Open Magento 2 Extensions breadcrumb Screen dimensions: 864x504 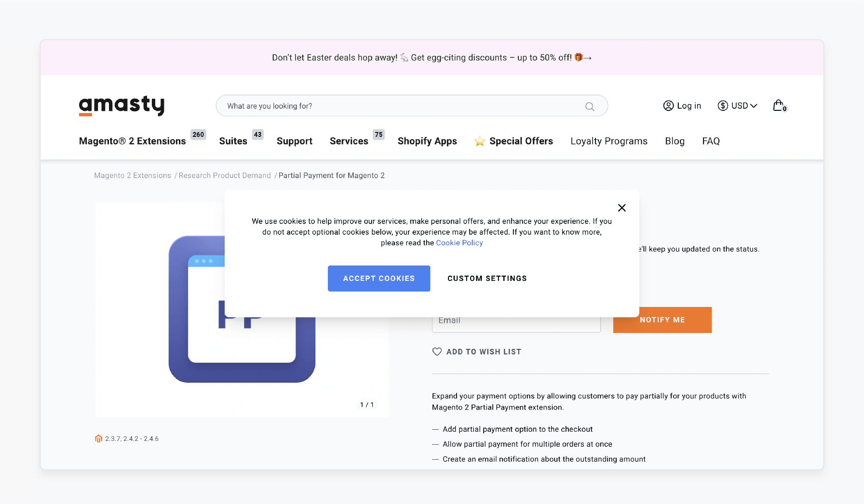tap(133, 175)
